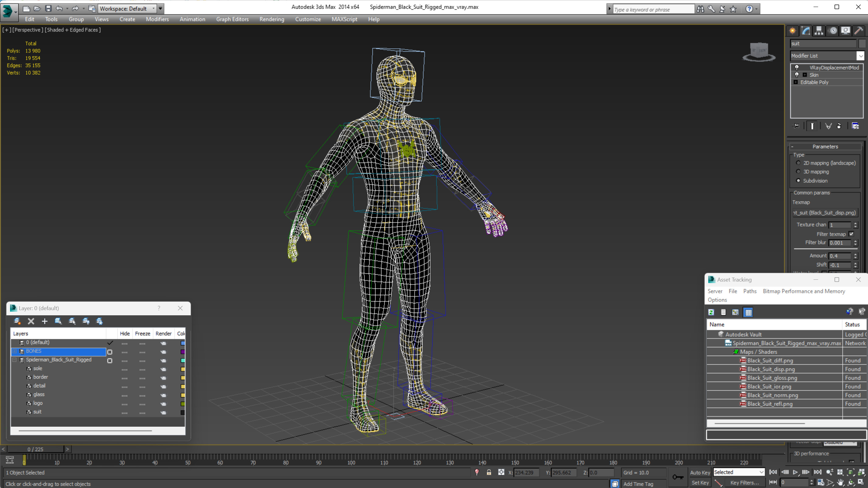This screenshot has width=868, height=488.
Task: Click the Open File icon
Action: click(37, 9)
